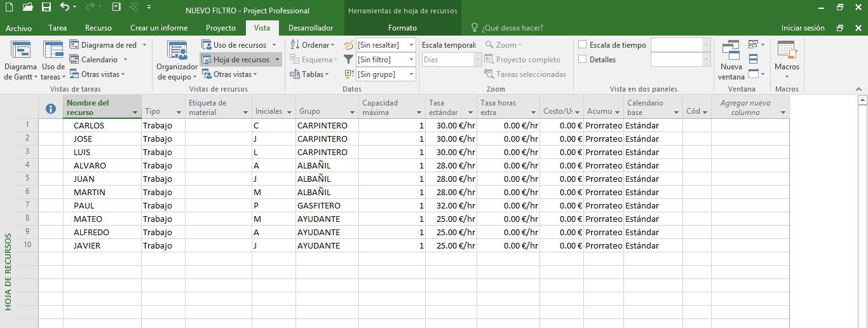Switch to Calendario view

pos(98,60)
